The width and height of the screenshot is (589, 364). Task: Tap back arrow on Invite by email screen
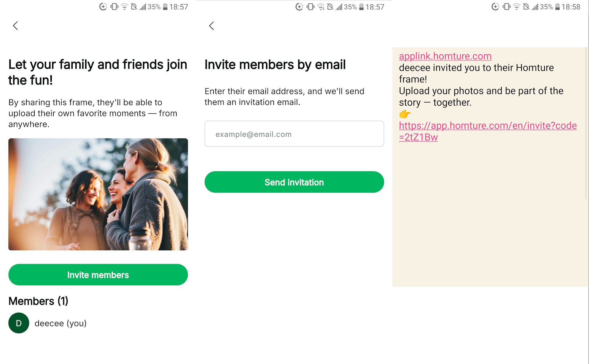click(x=211, y=26)
